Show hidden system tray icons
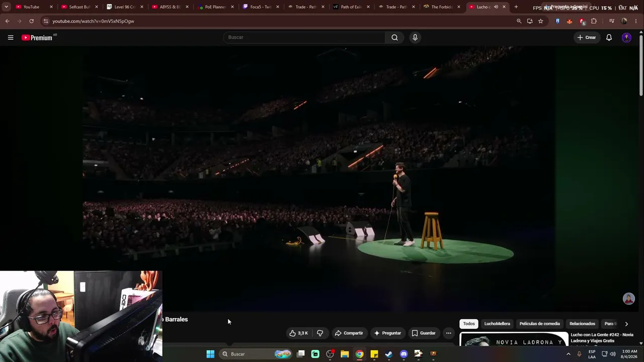644x362 pixels. 569,354
